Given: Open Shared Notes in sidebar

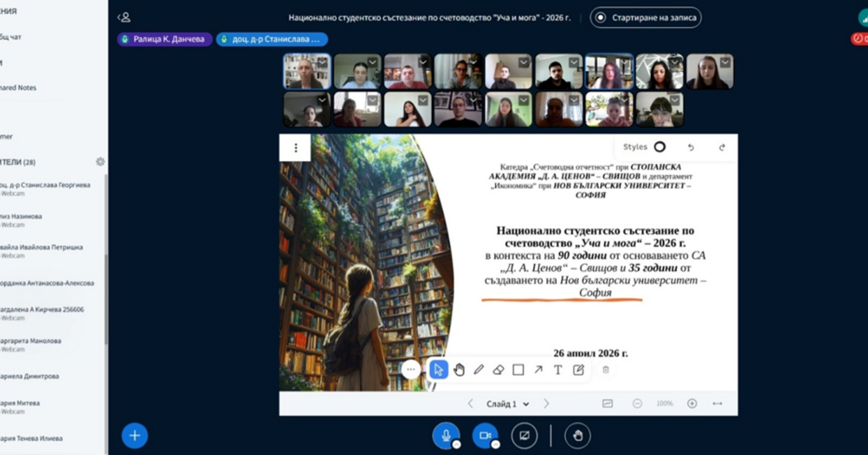Looking at the screenshot, I should click(18, 88).
